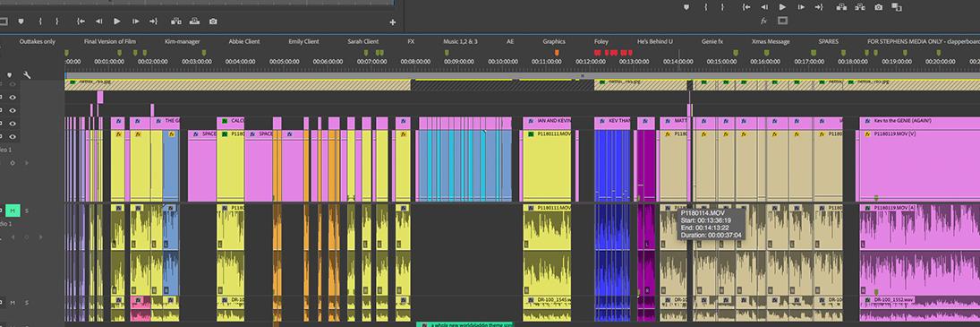Open the FX sequence tab
980x327 pixels.
coord(411,41)
